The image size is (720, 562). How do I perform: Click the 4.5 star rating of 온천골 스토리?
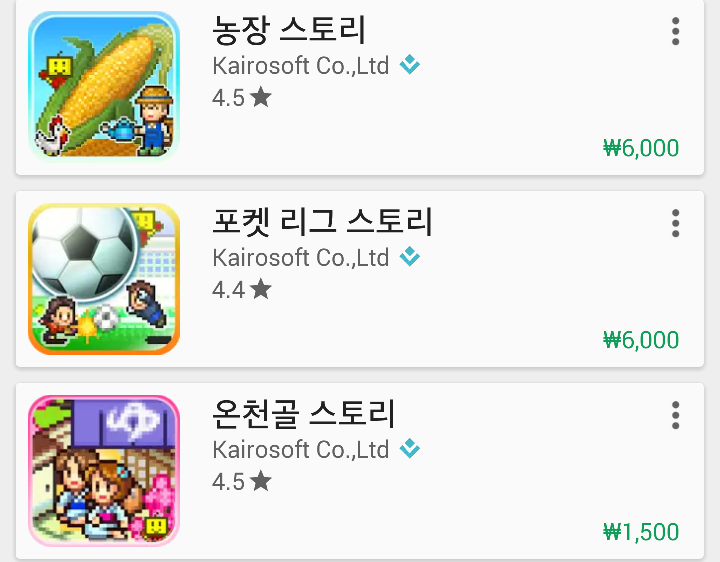[x=242, y=481]
